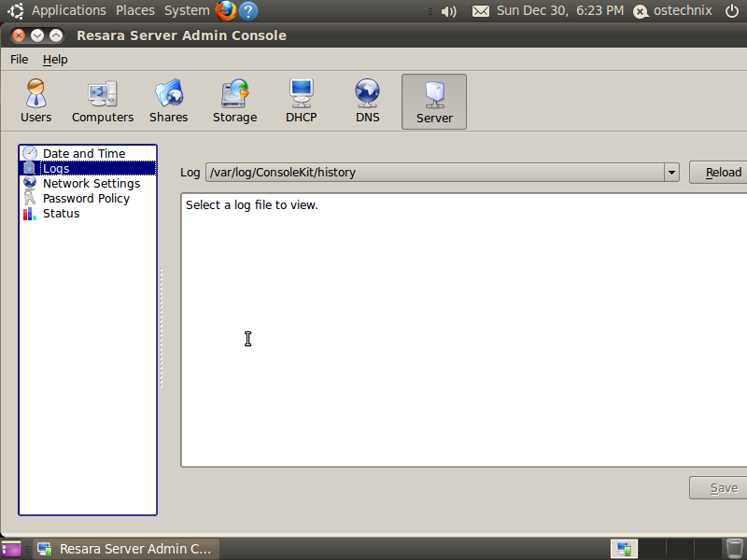
Task: Select Status in the sidebar list
Action: tap(88, 214)
